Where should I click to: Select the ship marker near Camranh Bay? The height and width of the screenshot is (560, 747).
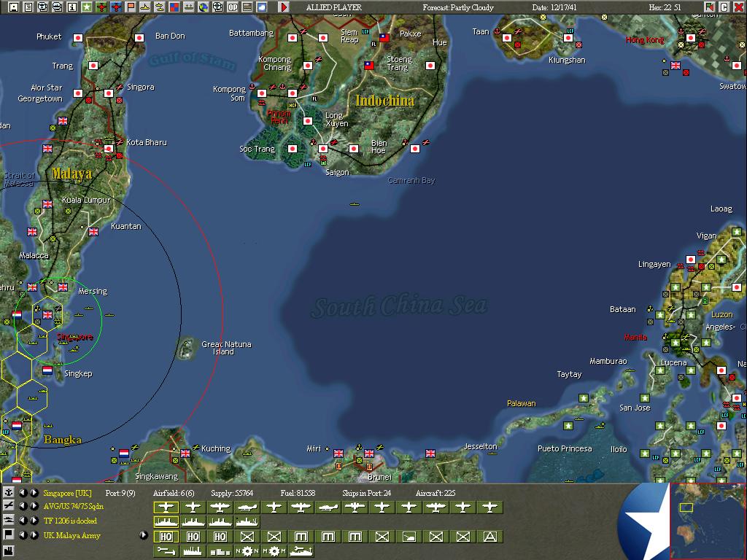pyautogui.click(x=354, y=204)
